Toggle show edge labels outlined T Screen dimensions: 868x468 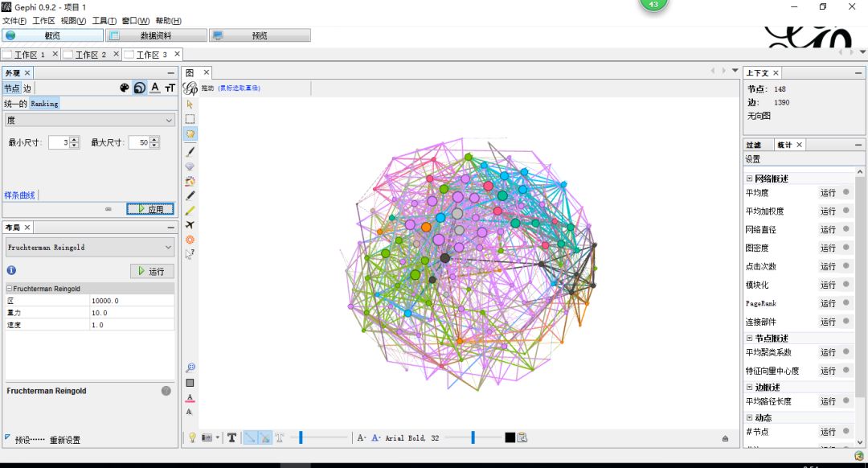tap(280, 437)
